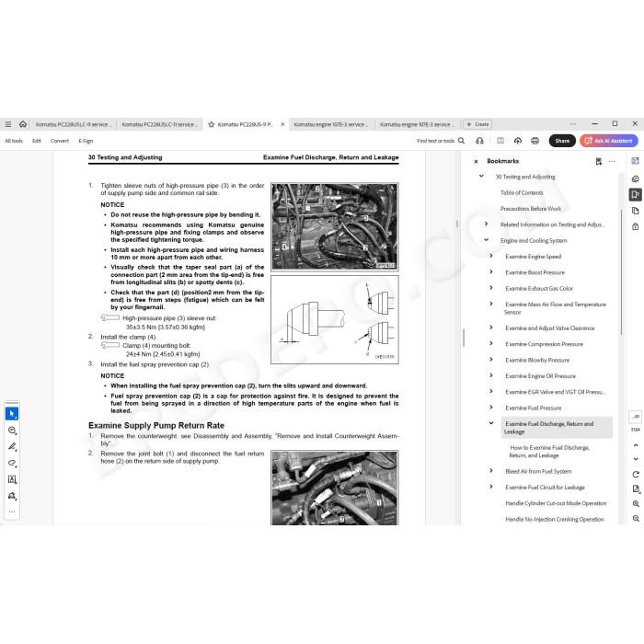Expand Examine Compression Pressure bookmark
644x644 pixels.
click(x=491, y=343)
